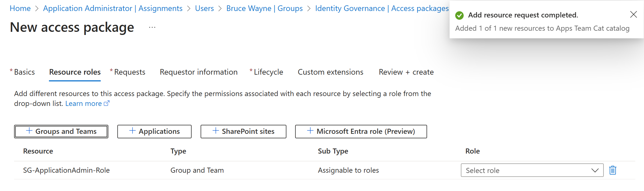Click the green success checkmark icon

click(x=459, y=15)
